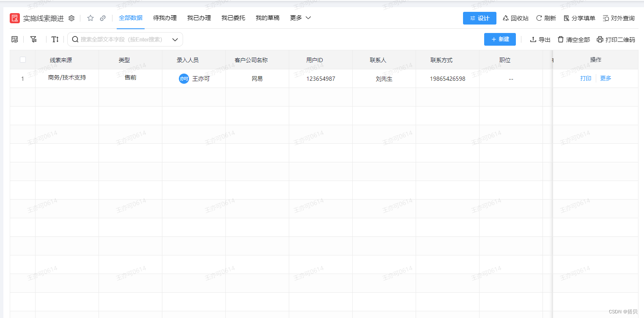
Task: Tick the select-all header checkbox
Action: coord(23,60)
